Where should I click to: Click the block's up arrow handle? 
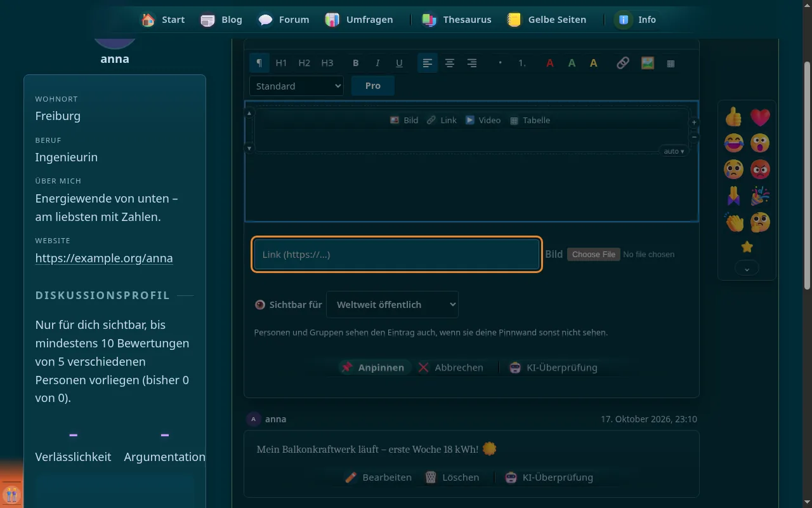pos(249,113)
